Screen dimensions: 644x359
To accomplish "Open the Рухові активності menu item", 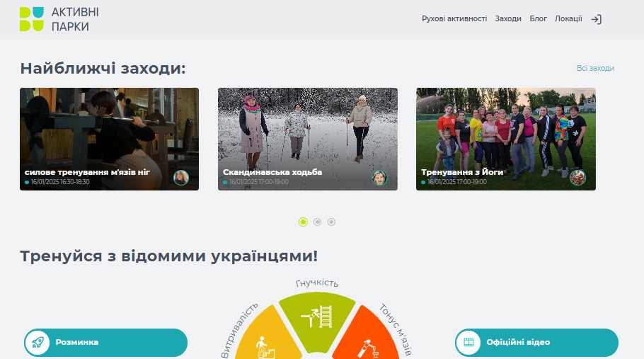I will [454, 19].
